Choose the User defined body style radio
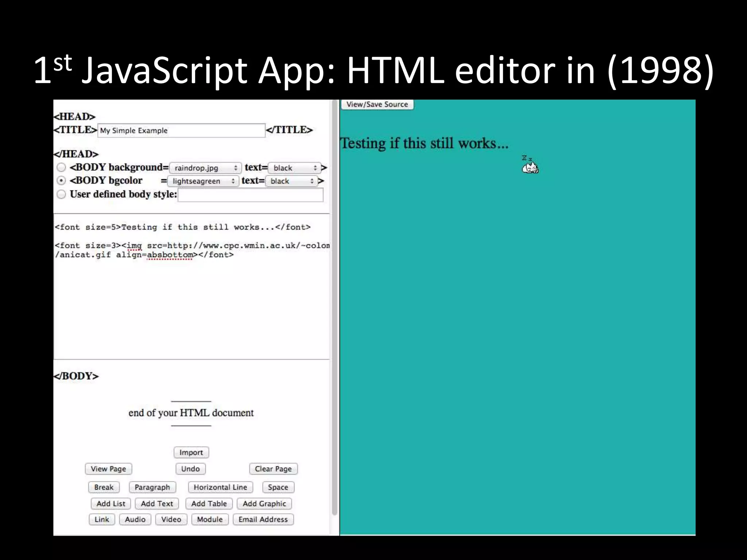This screenshot has height=560, width=747. coord(61,194)
